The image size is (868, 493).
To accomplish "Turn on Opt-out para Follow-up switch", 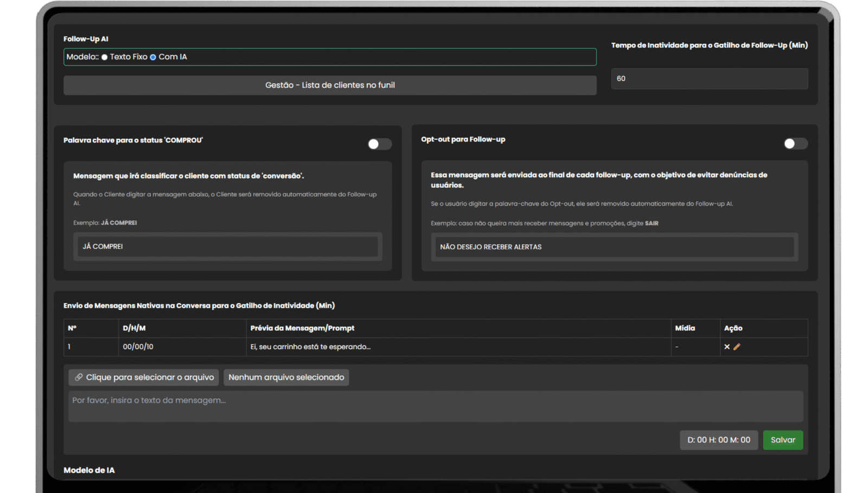I will tap(795, 143).
